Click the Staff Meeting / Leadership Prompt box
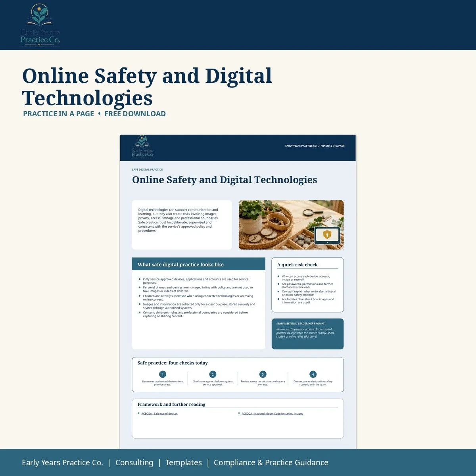The image size is (476, 476). (307, 334)
